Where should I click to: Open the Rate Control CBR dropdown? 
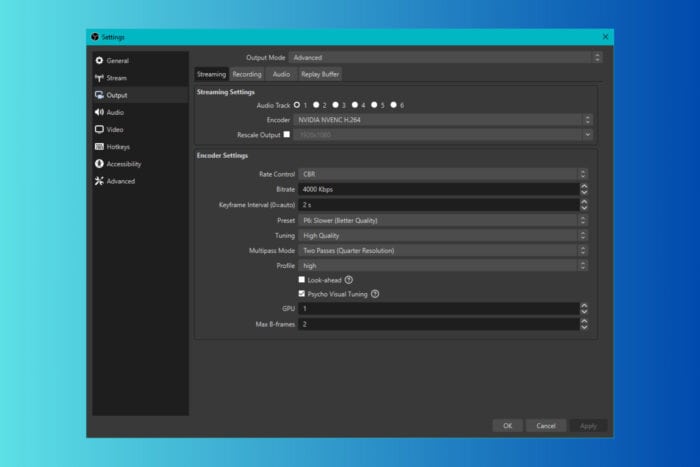443,174
